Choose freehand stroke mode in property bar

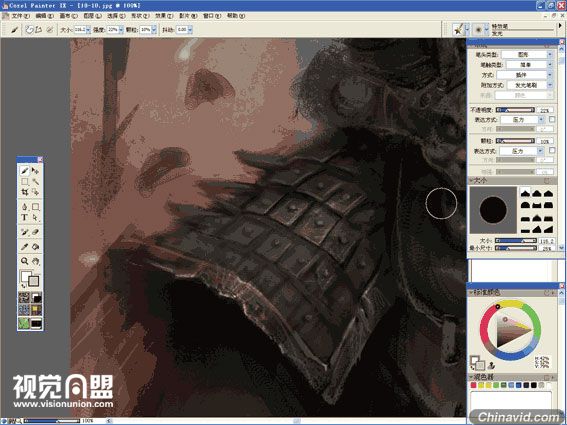(x=29, y=30)
